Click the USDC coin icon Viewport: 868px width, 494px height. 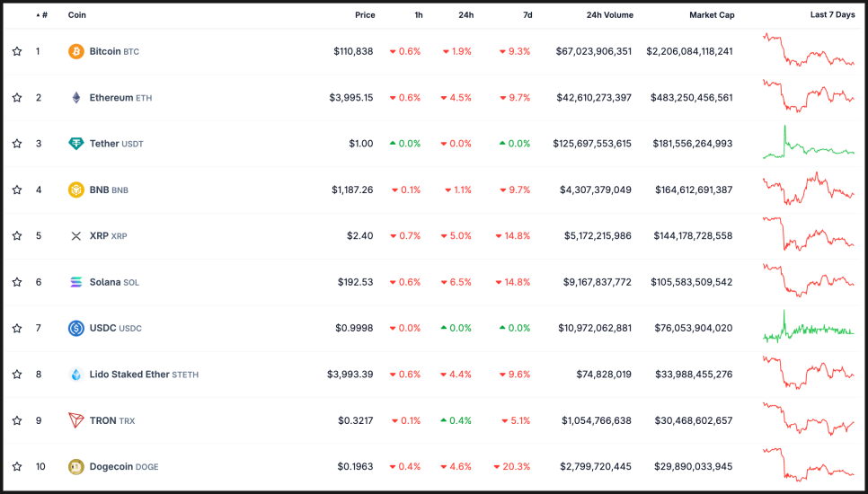[76, 329]
